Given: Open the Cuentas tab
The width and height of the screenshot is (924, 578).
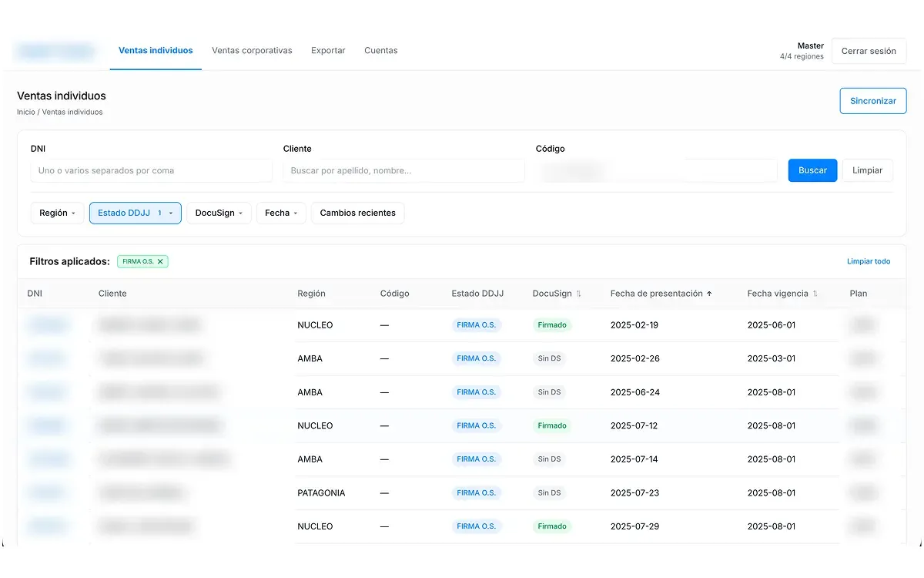Looking at the screenshot, I should click(381, 50).
